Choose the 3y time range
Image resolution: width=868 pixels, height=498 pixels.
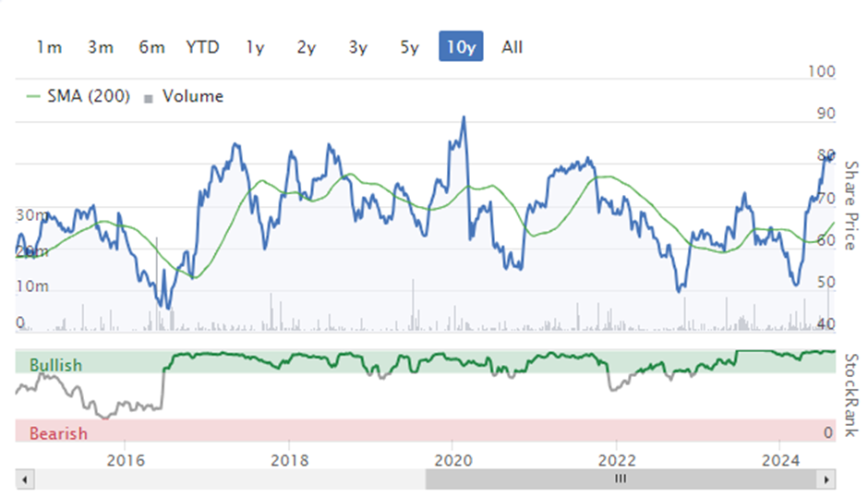[x=357, y=47]
